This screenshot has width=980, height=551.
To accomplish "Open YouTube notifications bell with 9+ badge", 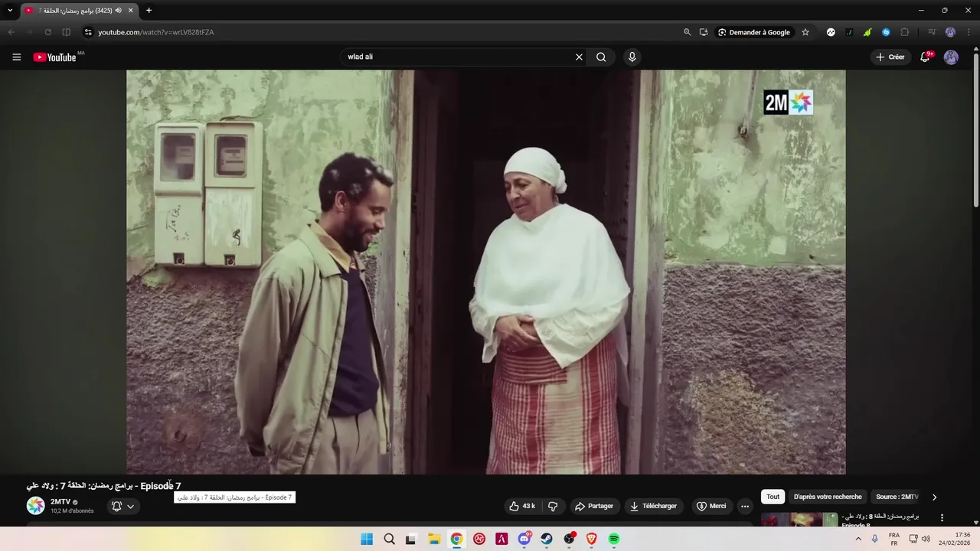I will click(x=925, y=57).
